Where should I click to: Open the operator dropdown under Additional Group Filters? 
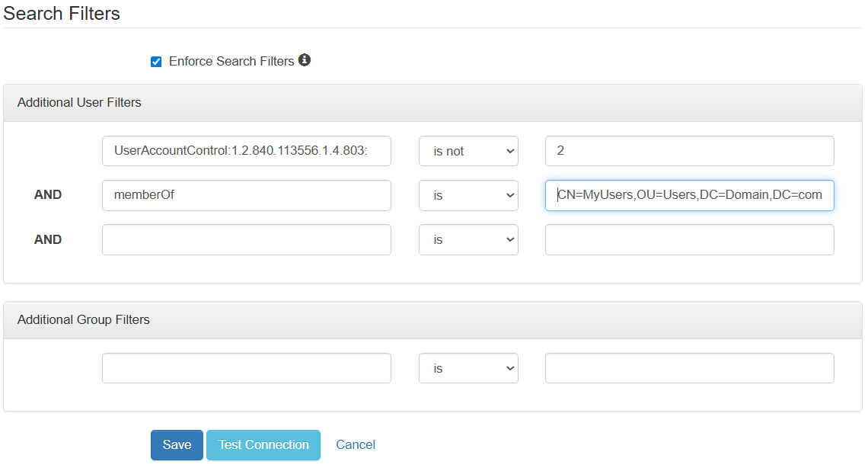pyautogui.click(x=468, y=368)
